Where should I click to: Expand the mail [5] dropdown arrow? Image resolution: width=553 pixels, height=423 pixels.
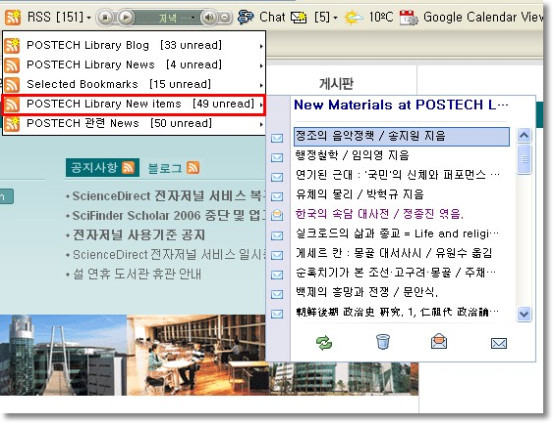point(335,18)
